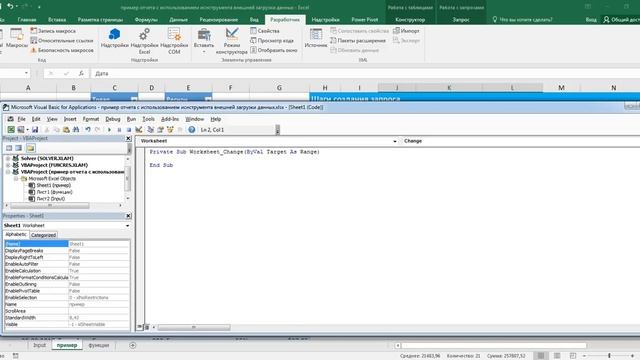Open Debug menu in VBA editor
Screen dimensions: 640x360
point(113,119)
